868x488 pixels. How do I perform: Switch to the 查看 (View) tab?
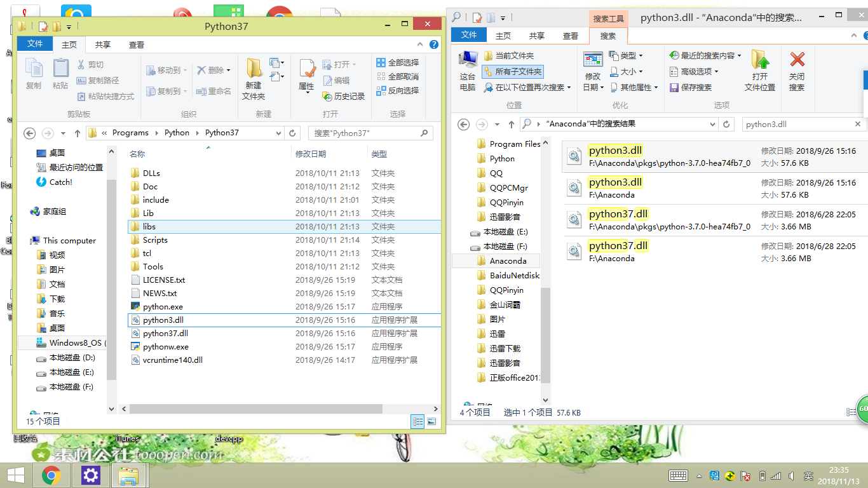click(137, 44)
